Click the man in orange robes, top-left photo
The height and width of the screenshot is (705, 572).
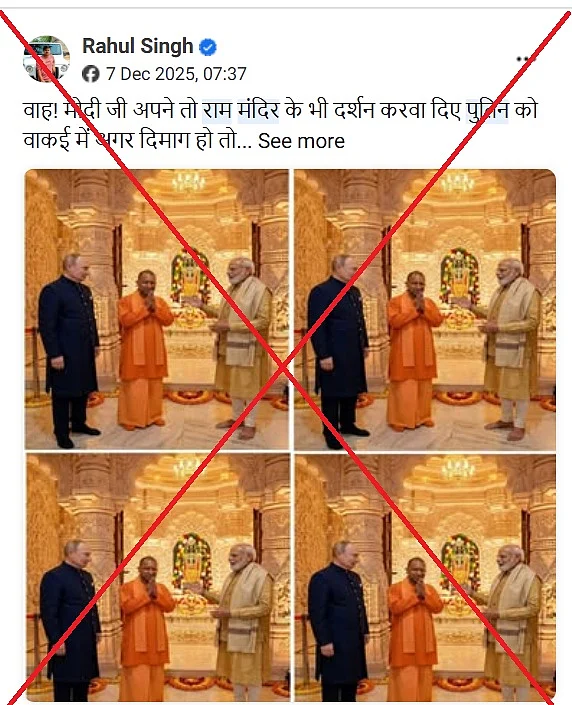coord(145,350)
